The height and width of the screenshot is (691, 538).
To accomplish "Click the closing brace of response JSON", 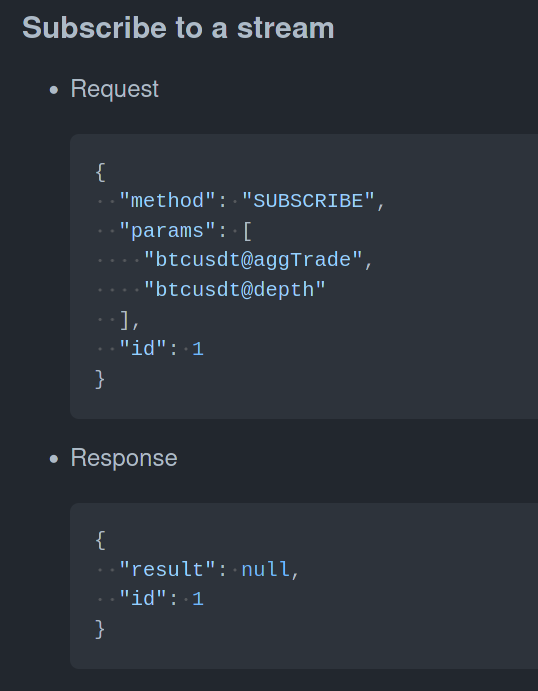I will 100,629.
